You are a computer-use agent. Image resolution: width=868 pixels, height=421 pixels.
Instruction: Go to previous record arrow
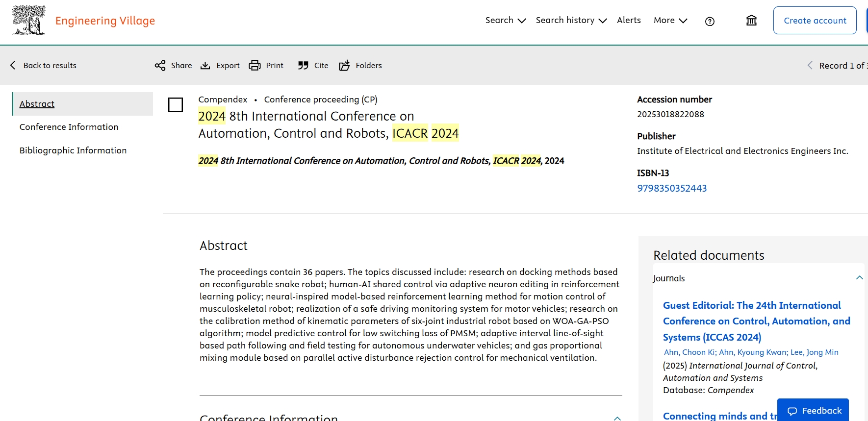coord(810,65)
